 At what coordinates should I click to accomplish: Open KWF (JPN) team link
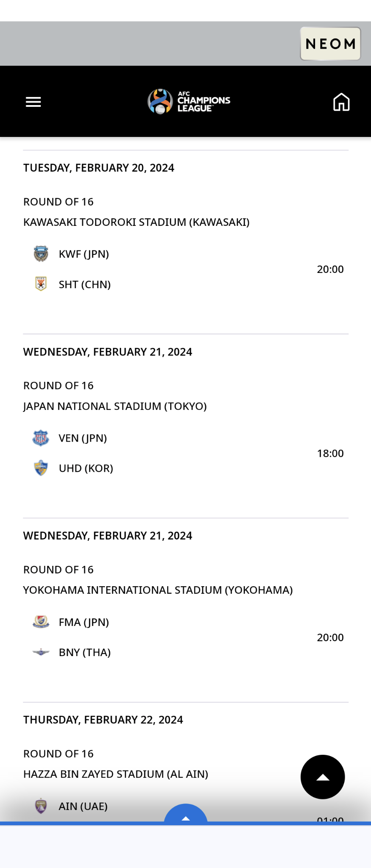(x=84, y=254)
